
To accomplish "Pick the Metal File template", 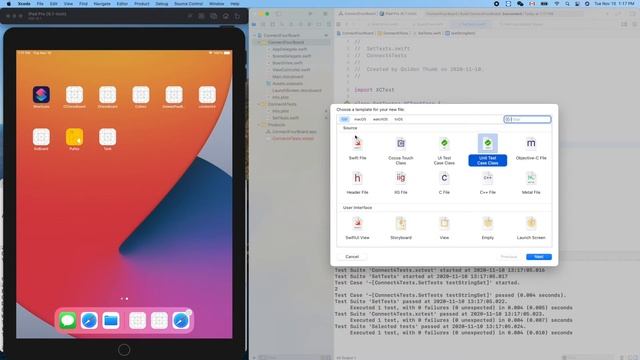I will (x=531, y=182).
